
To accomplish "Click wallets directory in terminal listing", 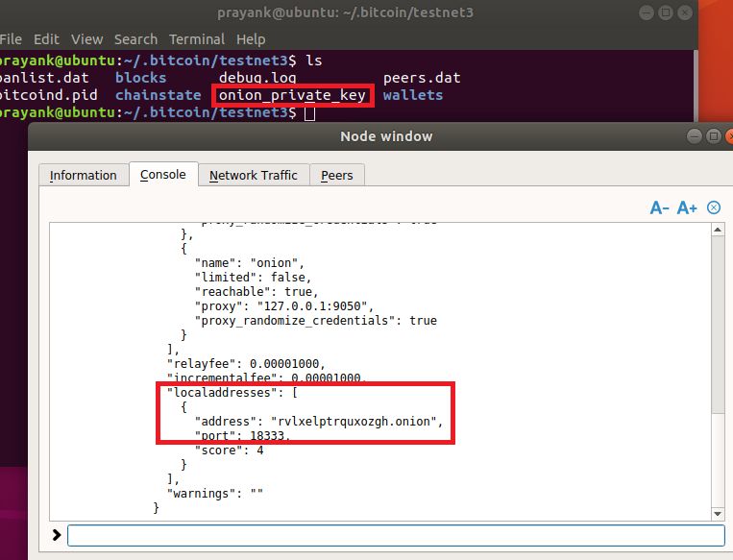I will pos(413,95).
